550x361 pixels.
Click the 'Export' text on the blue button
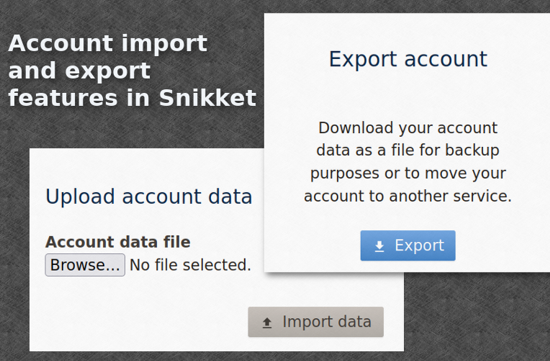(x=420, y=246)
